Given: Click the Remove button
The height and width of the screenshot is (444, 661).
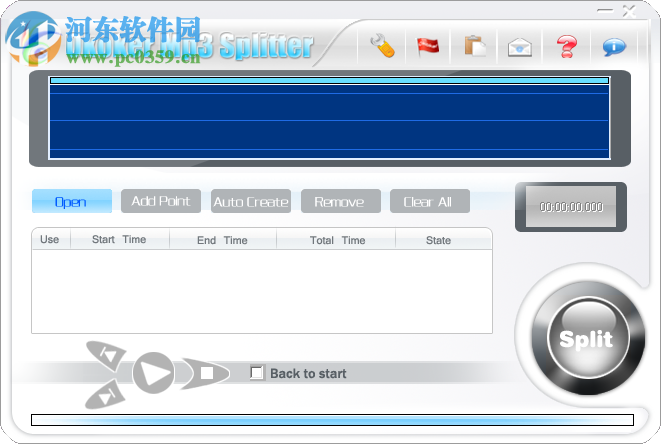Looking at the screenshot, I should click(341, 201).
